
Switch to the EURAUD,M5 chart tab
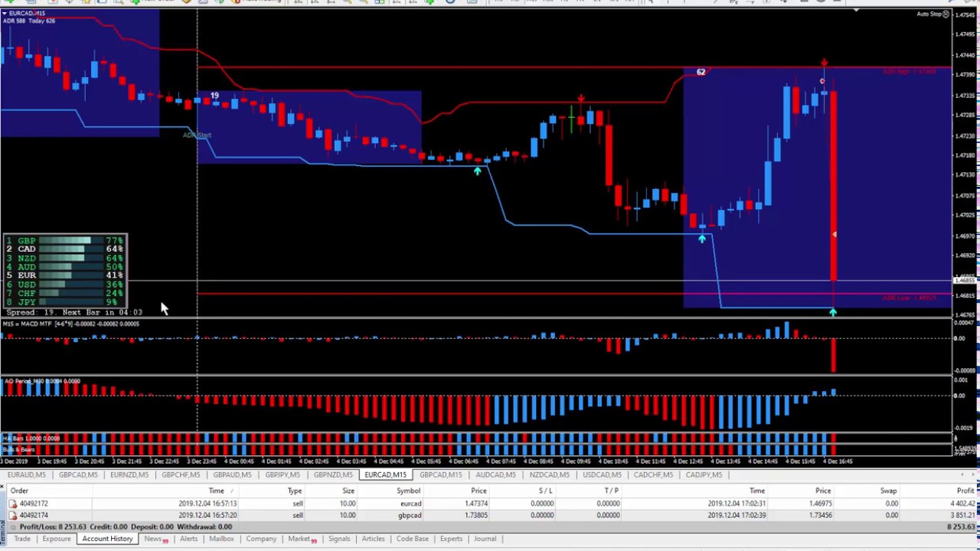[27, 474]
